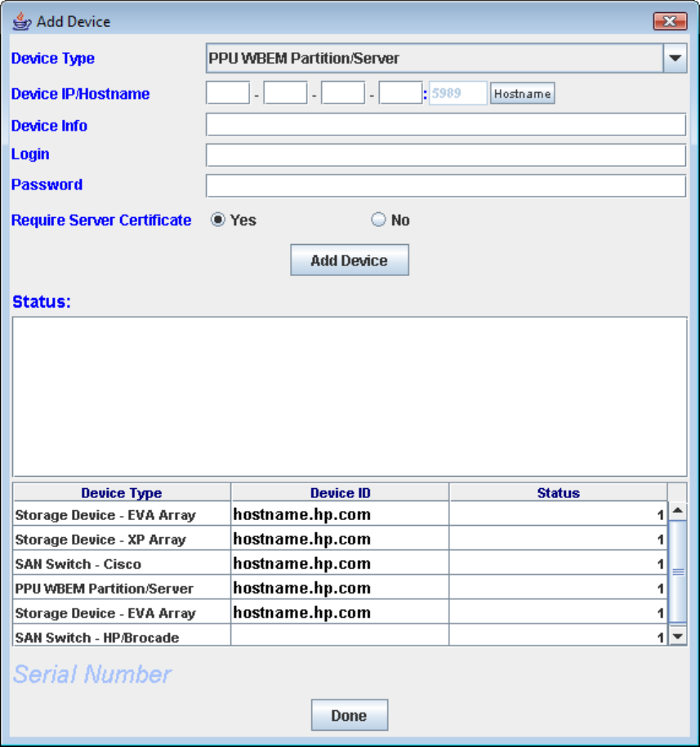The height and width of the screenshot is (747, 700).
Task: Close the Add Device dialog
Action: [x=670, y=21]
